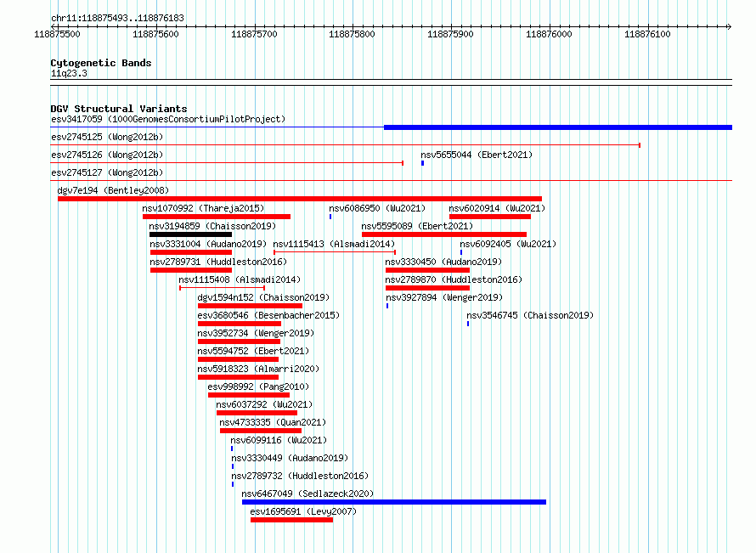Click nsv1070992 (Thareja2015) label

pos(203,208)
